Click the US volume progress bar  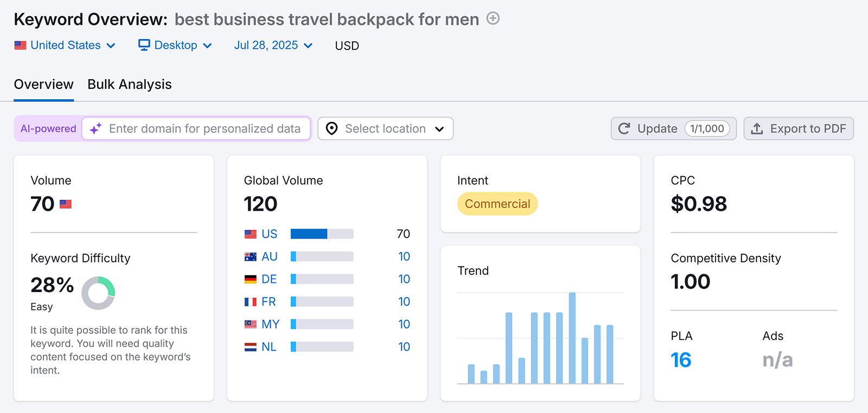[322, 234]
